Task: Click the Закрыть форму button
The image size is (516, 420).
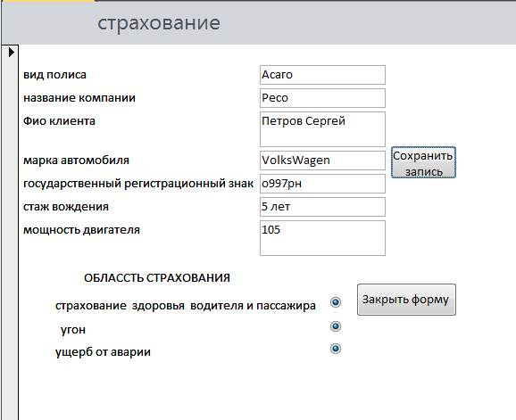Action: pos(406,300)
